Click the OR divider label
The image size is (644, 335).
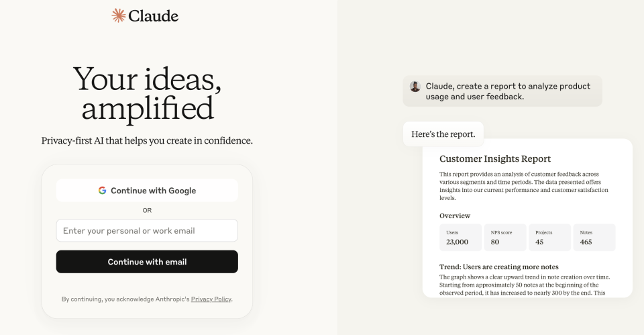tap(147, 210)
